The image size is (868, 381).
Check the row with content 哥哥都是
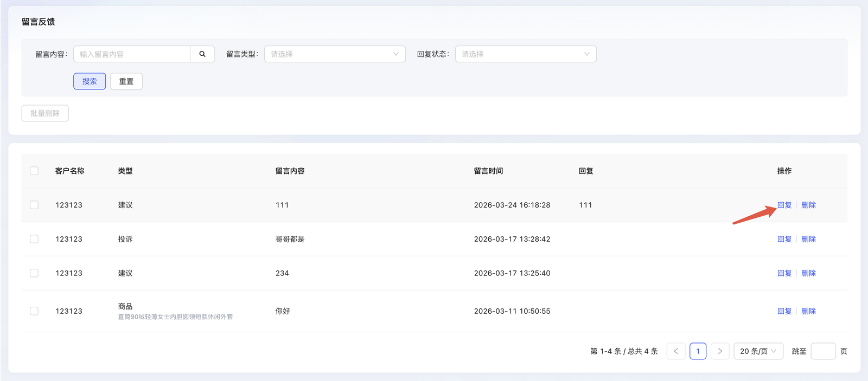click(34, 239)
